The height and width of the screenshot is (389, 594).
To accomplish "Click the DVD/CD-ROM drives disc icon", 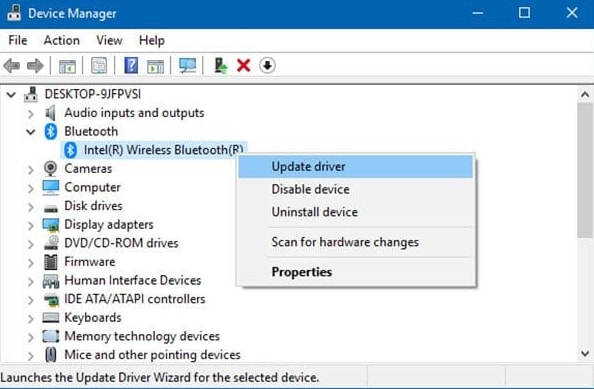I will (51, 243).
